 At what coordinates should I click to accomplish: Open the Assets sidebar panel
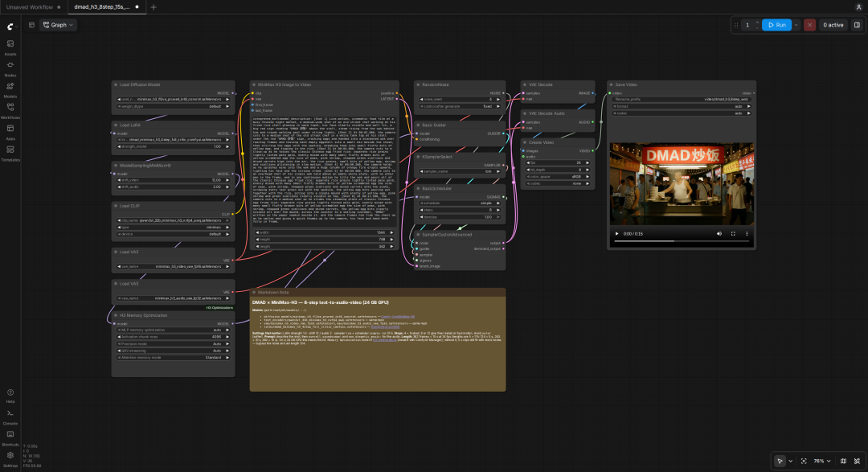point(10,47)
